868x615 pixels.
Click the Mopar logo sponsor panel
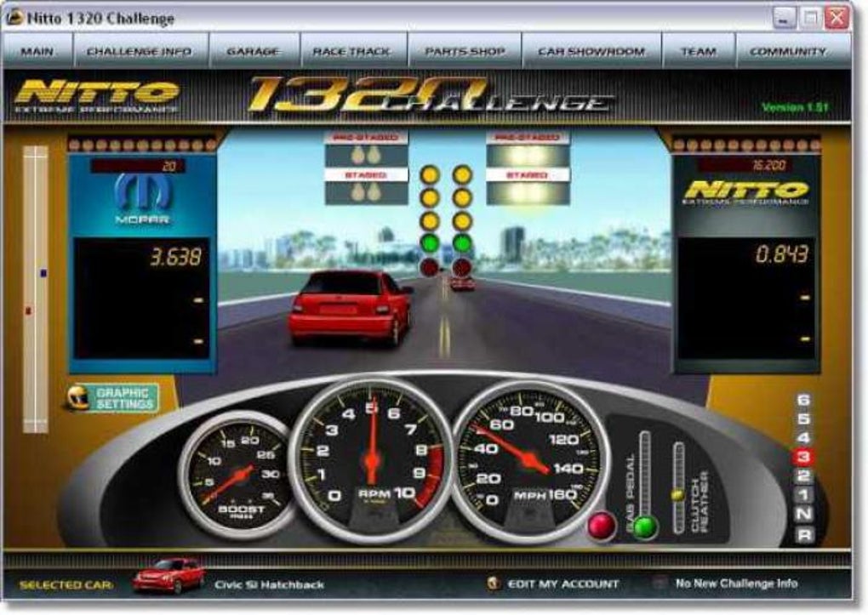[x=143, y=199]
